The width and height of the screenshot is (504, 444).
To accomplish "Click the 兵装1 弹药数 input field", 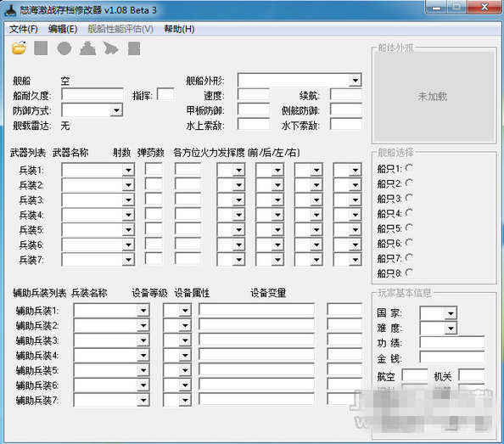I will (188, 170).
